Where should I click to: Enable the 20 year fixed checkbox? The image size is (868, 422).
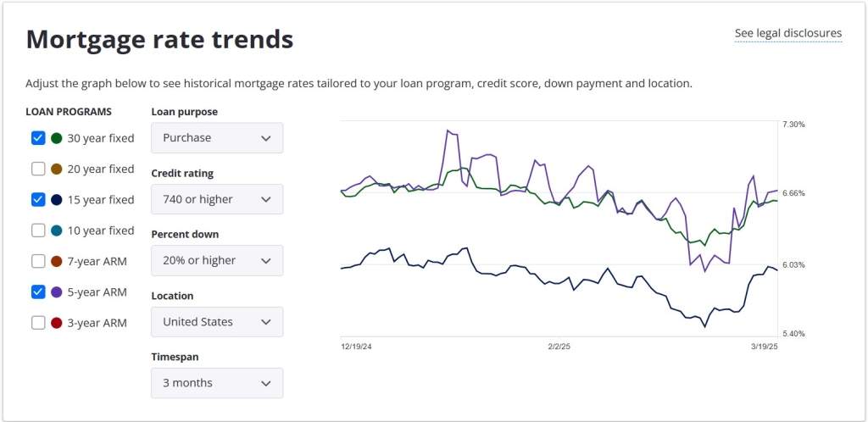pyautogui.click(x=38, y=169)
